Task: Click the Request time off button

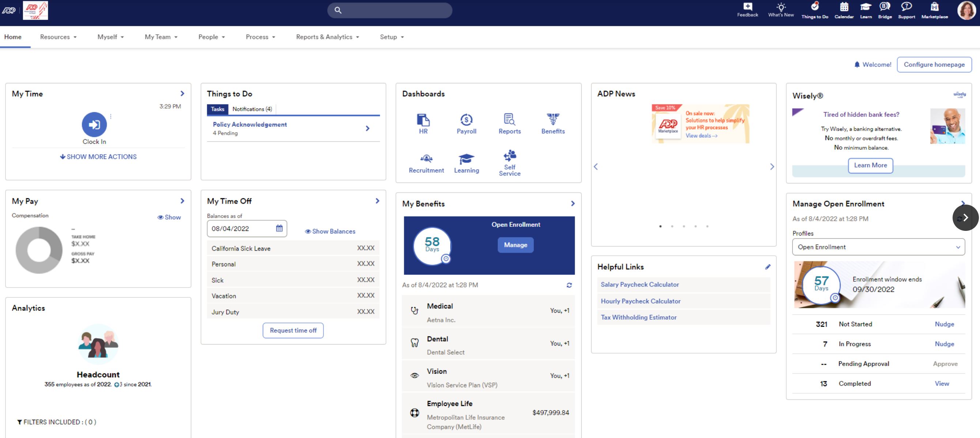Action: coord(292,330)
